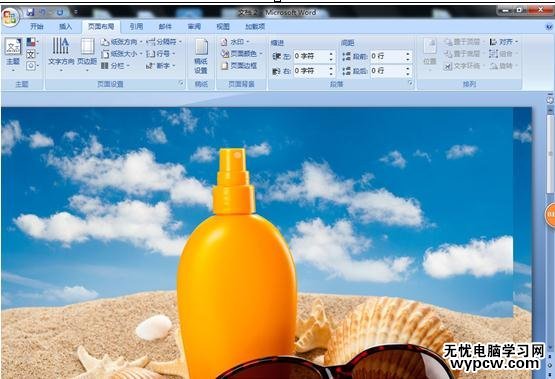Expand 纸张方向 (Orientation) dropdown

pos(121,42)
